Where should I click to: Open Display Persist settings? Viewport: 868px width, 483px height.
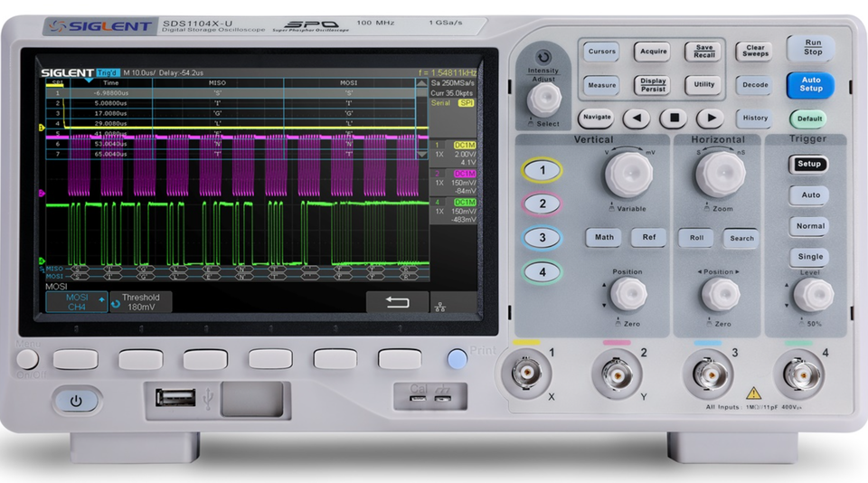tap(653, 85)
